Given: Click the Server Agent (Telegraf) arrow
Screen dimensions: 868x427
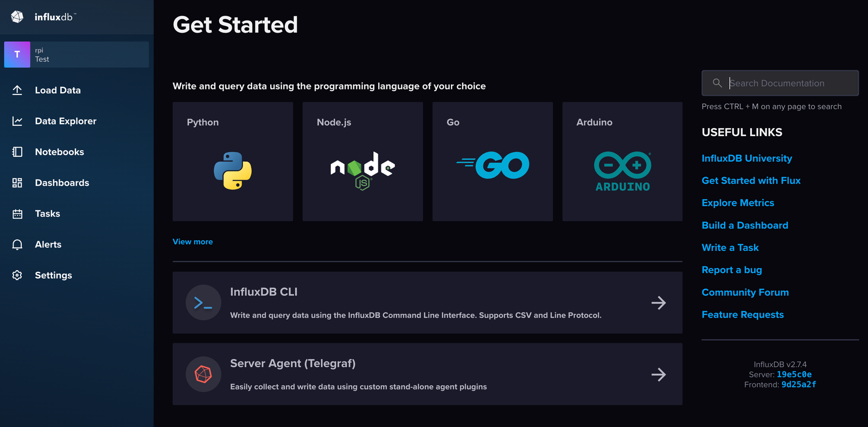Looking at the screenshot, I should [x=659, y=374].
